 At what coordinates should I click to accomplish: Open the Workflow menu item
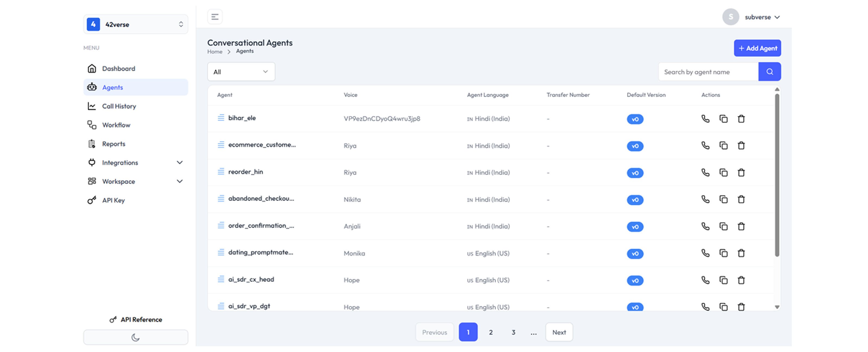tap(116, 125)
